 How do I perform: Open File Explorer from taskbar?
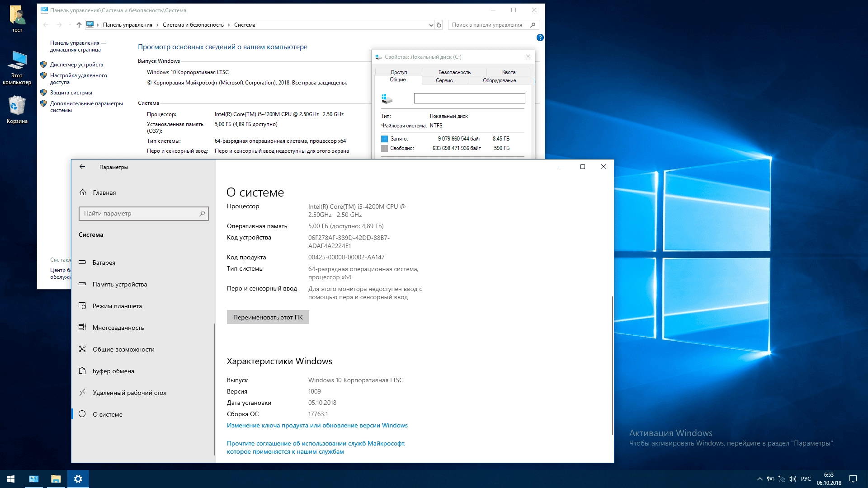coord(56,479)
